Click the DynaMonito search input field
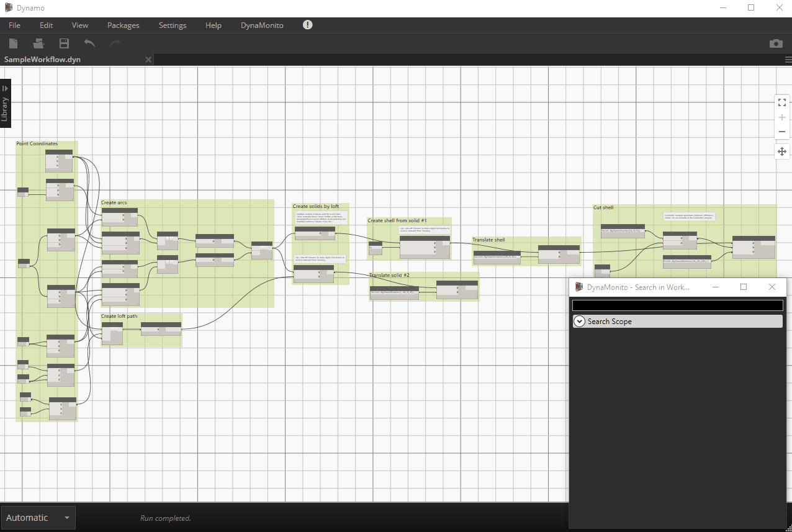 (677, 305)
